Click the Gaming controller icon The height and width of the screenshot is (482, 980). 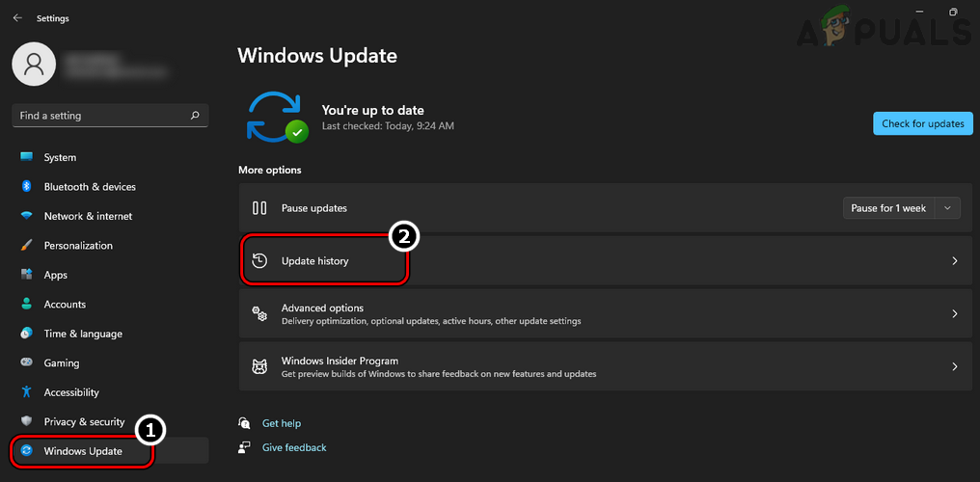27,363
